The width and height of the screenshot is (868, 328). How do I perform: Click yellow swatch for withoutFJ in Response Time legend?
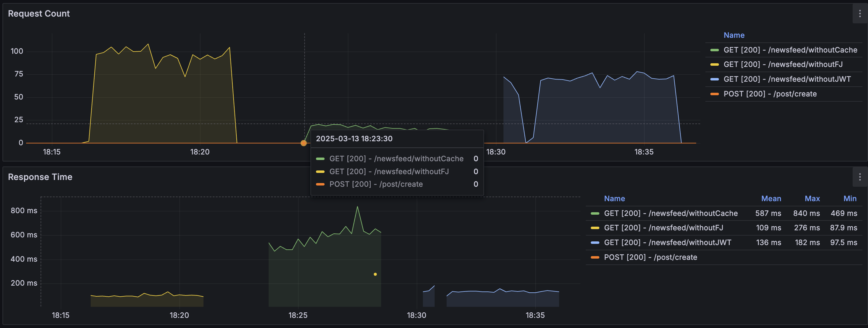tap(595, 228)
